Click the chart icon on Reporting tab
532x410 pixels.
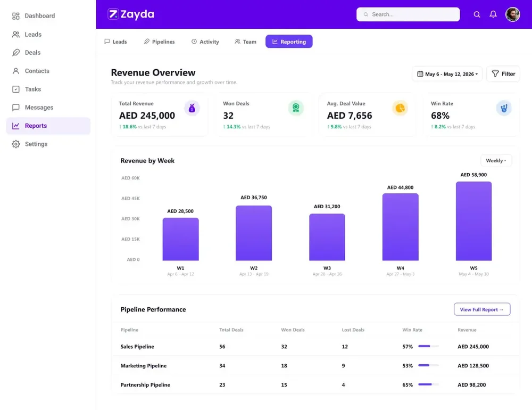275,42
